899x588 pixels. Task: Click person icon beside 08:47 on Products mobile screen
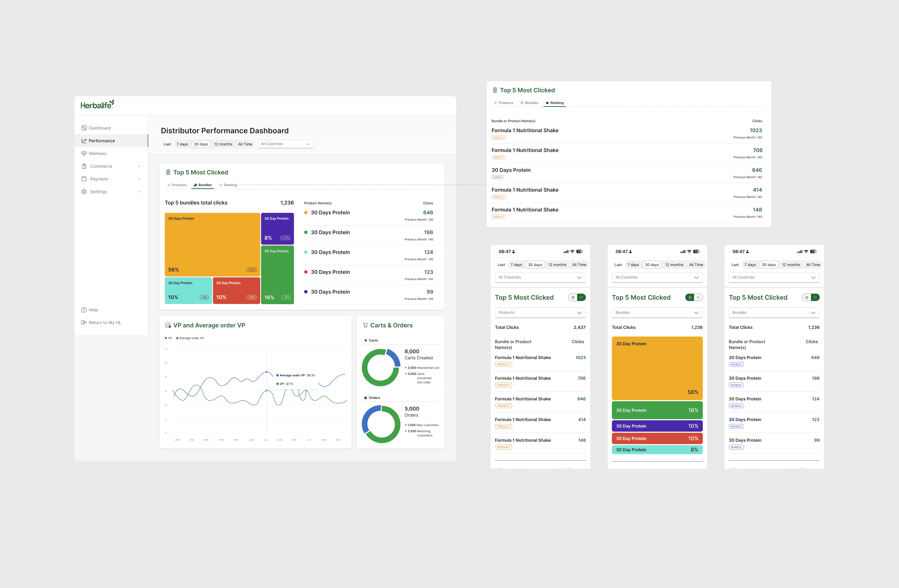pyautogui.click(x=513, y=251)
